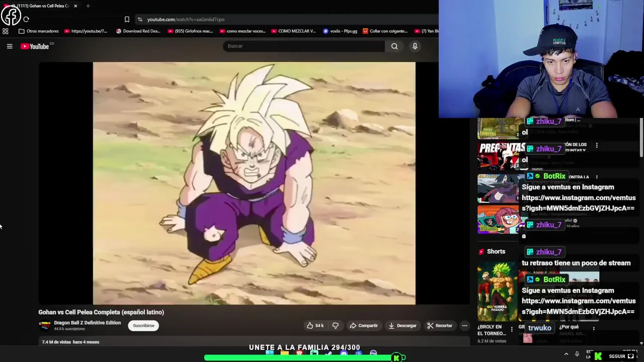Open the https://youtu.be/7... bookmark
This screenshot has width=644, height=362.
point(86,31)
